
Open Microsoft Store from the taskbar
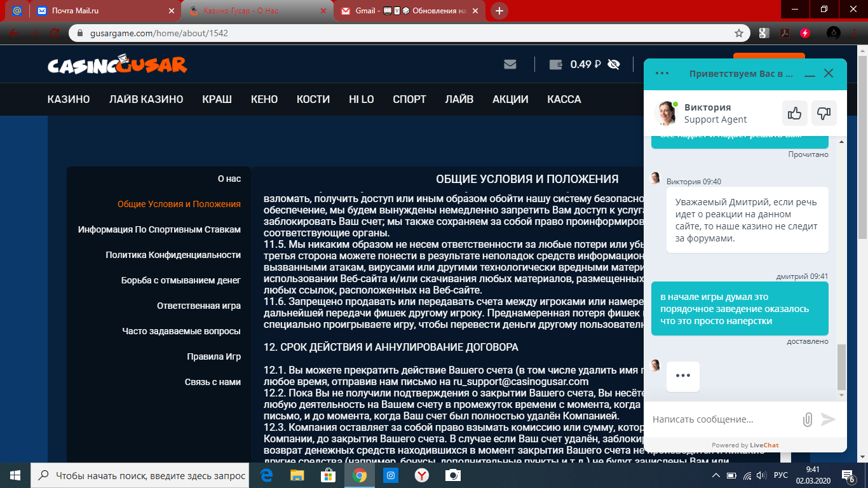(329, 475)
